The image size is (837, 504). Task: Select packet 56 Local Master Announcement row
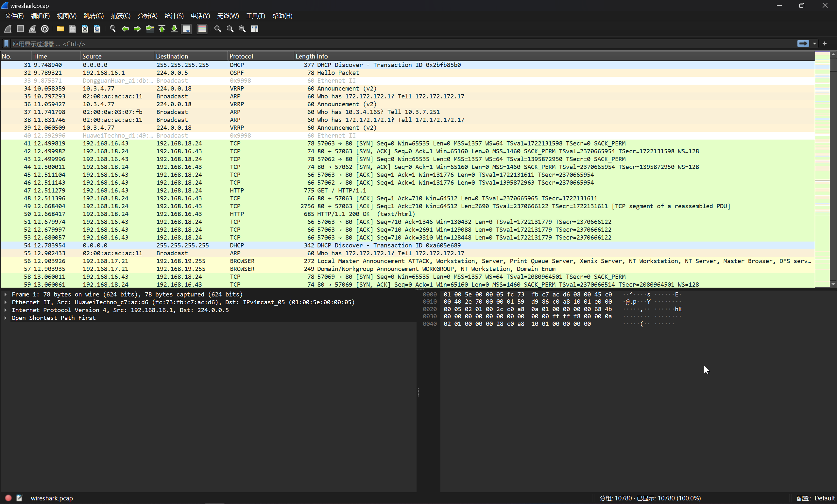tap(407, 261)
